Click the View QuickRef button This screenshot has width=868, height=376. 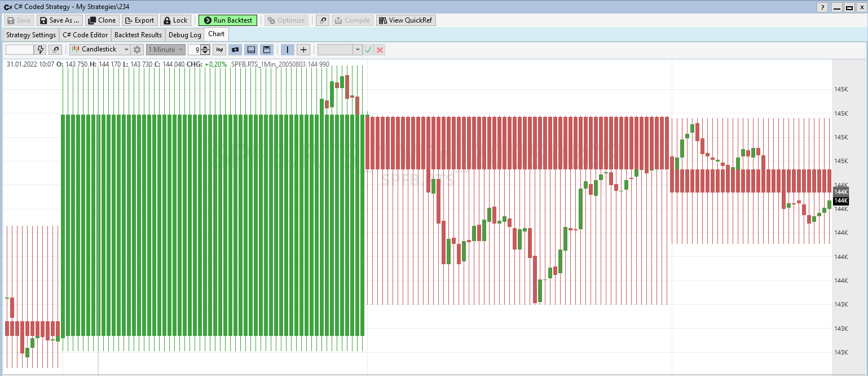(x=406, y=20)
